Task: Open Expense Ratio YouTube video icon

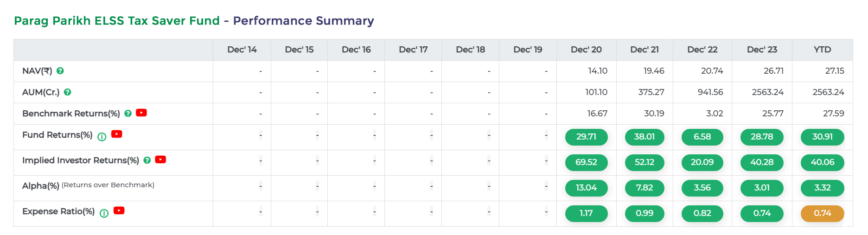Action: tap(119, 210)
